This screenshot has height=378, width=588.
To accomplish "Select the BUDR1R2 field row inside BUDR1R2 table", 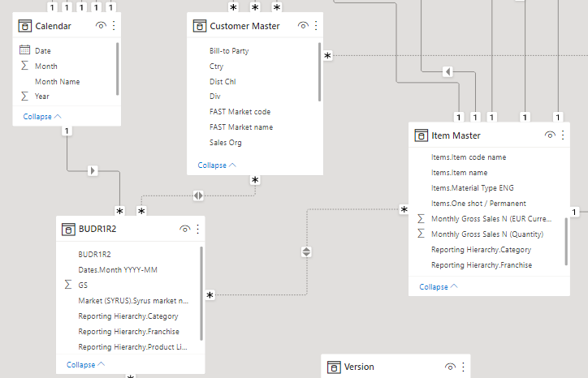I will 94,254.
